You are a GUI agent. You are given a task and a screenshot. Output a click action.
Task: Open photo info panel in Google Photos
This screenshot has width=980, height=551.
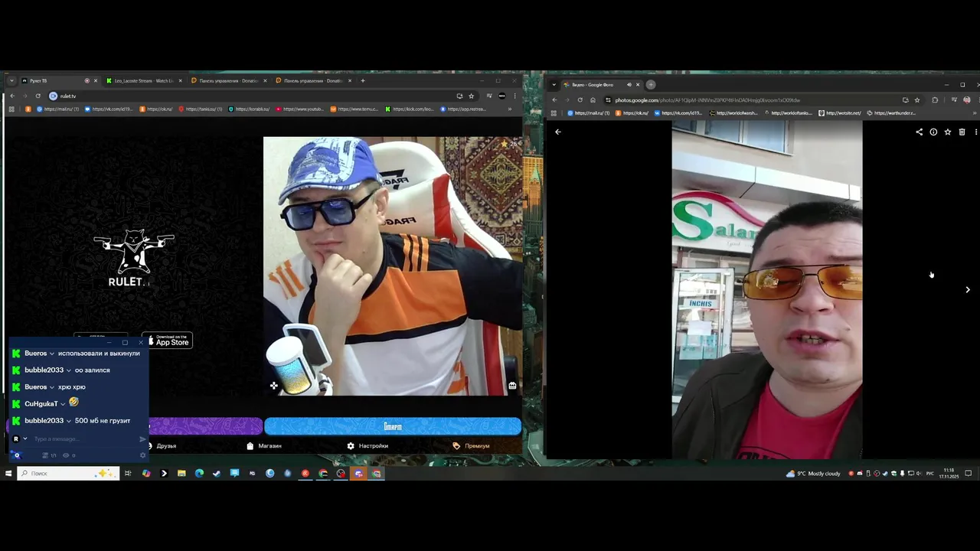[933, 132]
